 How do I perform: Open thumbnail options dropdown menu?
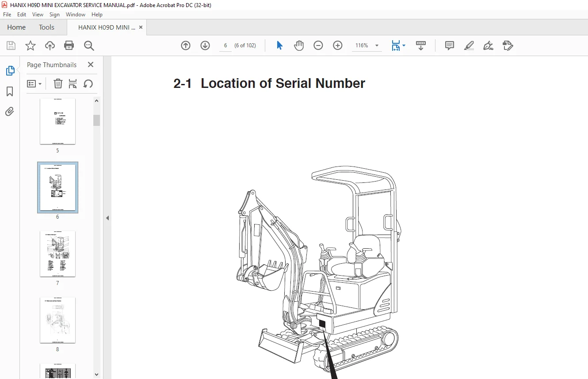pyautogui.click(x=34, y=83)
